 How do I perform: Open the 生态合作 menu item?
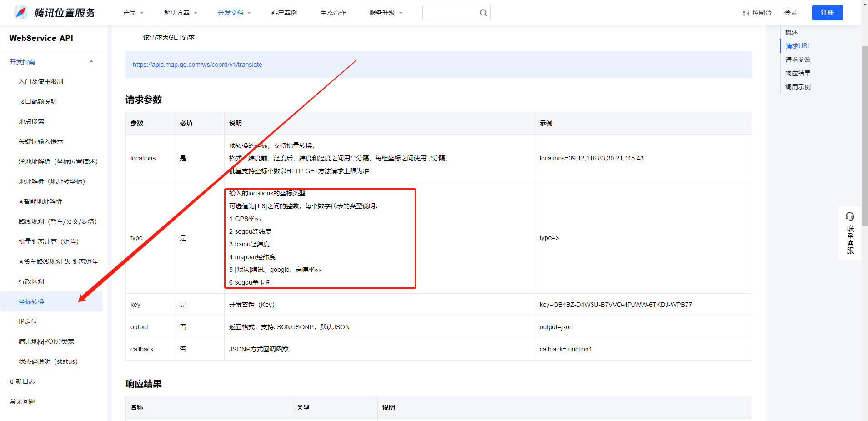tap(333, 13)
